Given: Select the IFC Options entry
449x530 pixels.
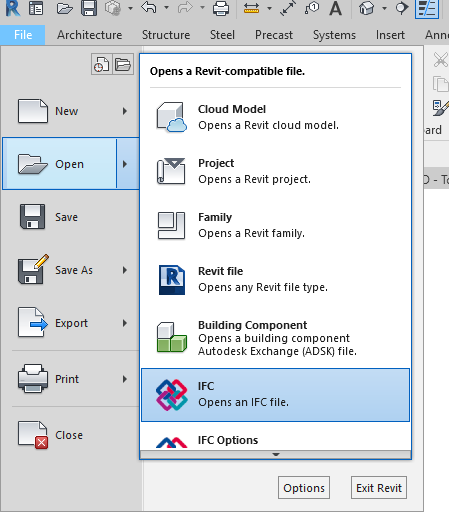Looking at the screenshot, I should click(275, 437).
